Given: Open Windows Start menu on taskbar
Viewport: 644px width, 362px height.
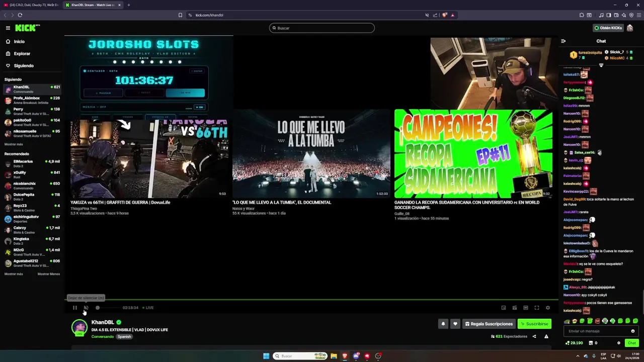Looking at the screenshot, I should (x=266, y=356).
